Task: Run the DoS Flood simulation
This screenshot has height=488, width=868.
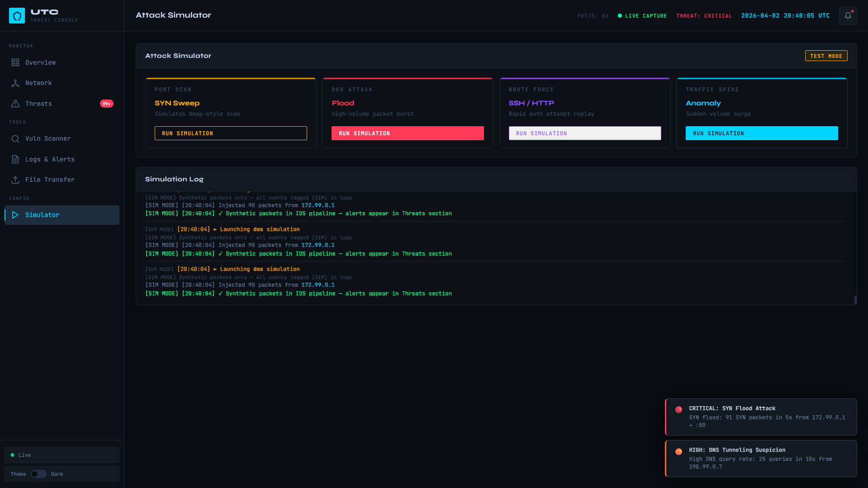Action: (x=408, y=133)
